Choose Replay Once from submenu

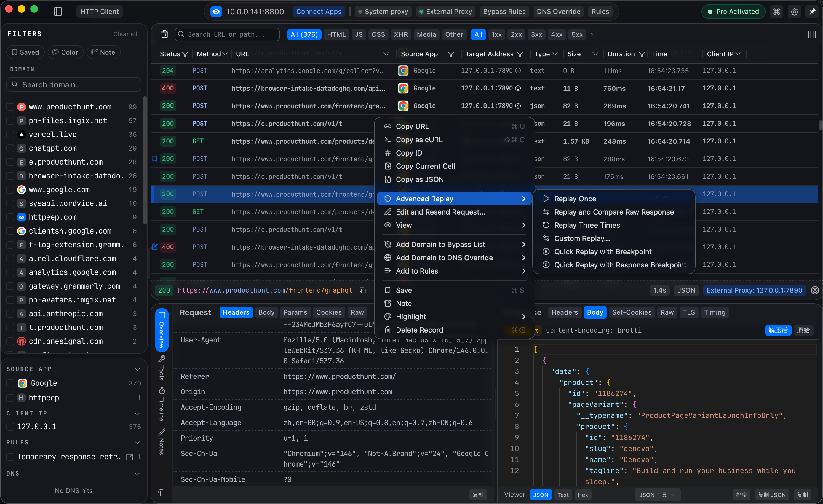point(575,199)
